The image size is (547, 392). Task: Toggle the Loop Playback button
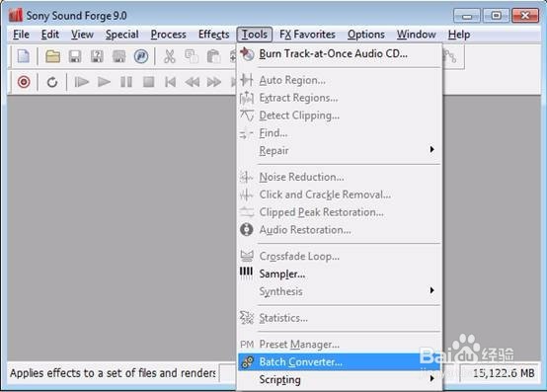coord(52,82)
